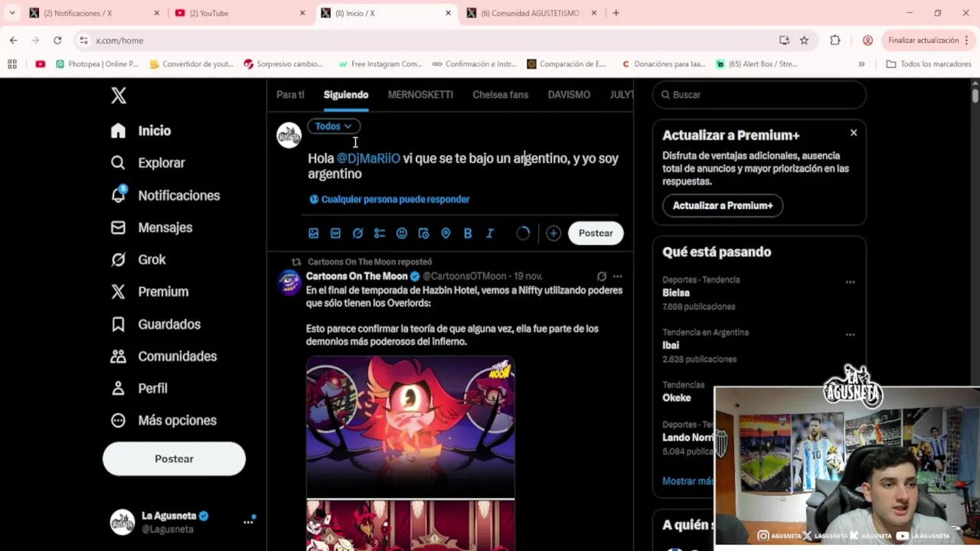The width and height of the screenshot is (980, 551).
Task: Tag a location on the post
Action: click(446, 233)
